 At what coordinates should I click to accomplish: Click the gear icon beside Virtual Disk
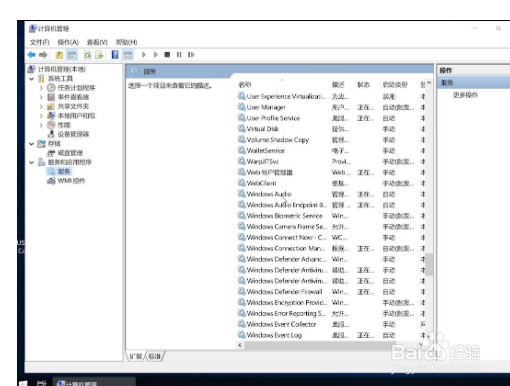click(242, 129)
